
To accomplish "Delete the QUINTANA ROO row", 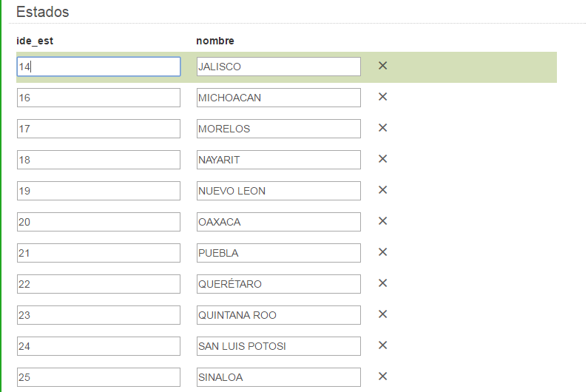I will (x=383, y=314).
